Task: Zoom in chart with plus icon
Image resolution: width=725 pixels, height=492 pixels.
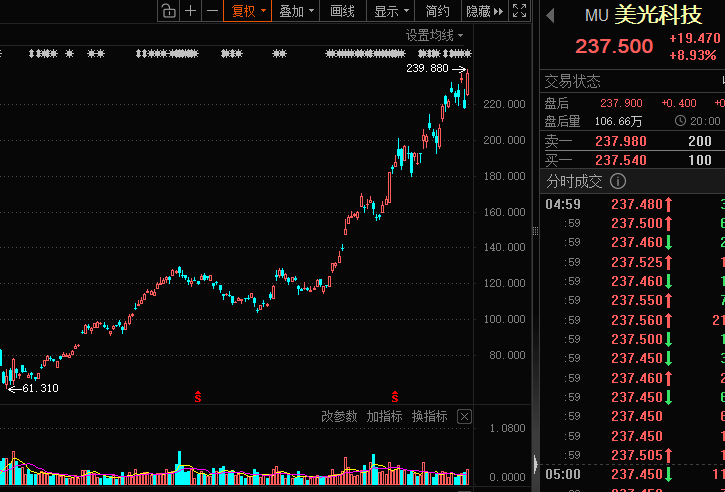Action: [190, 11]
